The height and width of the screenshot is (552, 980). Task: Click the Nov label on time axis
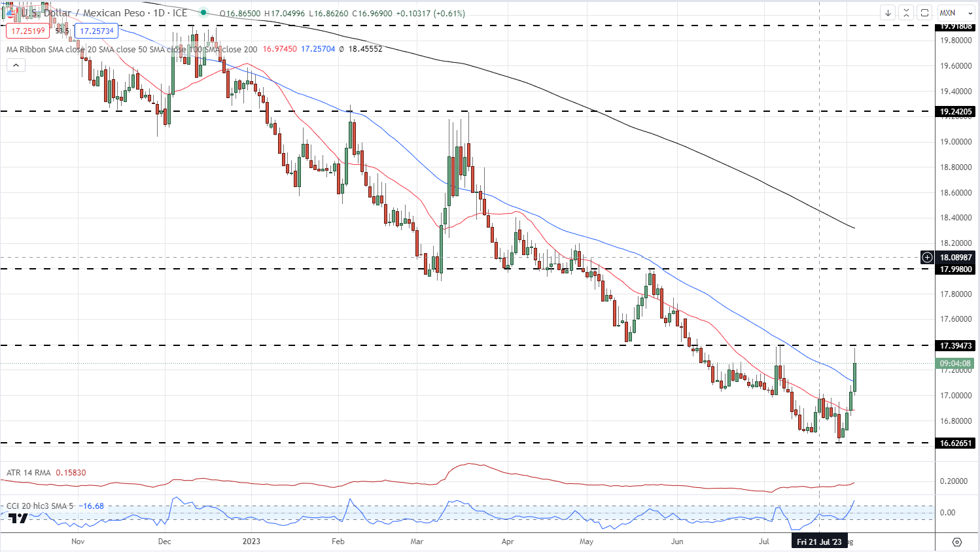pos(78,541)
